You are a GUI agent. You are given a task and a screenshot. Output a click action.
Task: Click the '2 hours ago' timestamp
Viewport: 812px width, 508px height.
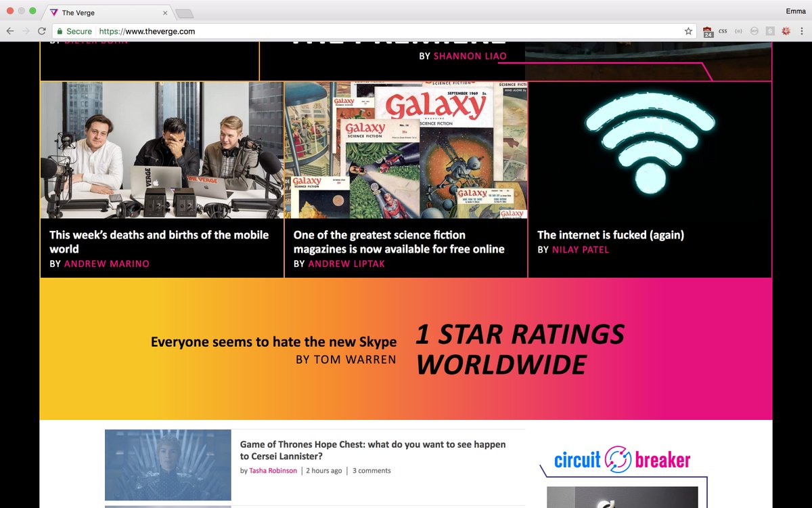(x=324, y=471)
